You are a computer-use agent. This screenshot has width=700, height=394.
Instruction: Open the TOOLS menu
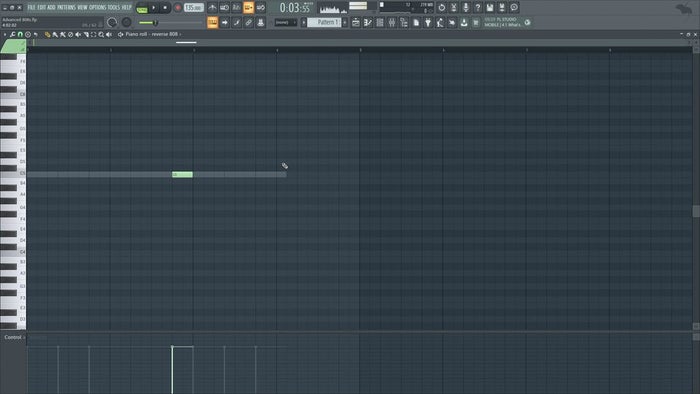113,8
